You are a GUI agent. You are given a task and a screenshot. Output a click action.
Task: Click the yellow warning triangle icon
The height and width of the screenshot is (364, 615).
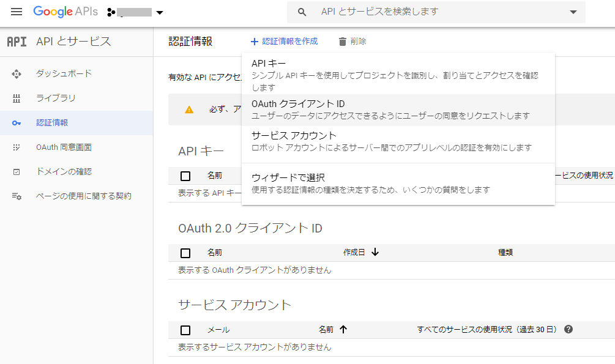(x=189, y=110)
